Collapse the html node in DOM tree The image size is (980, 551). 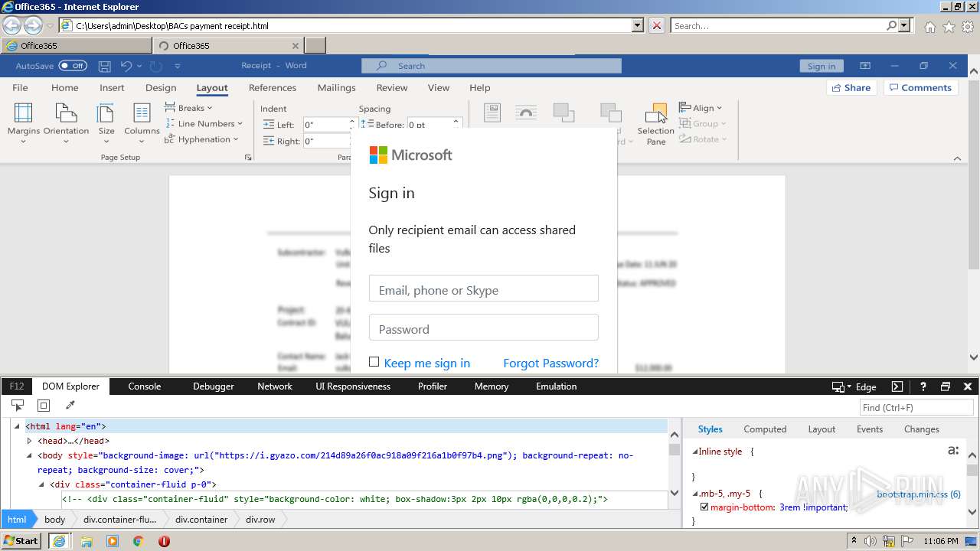(x=17, y=426)
